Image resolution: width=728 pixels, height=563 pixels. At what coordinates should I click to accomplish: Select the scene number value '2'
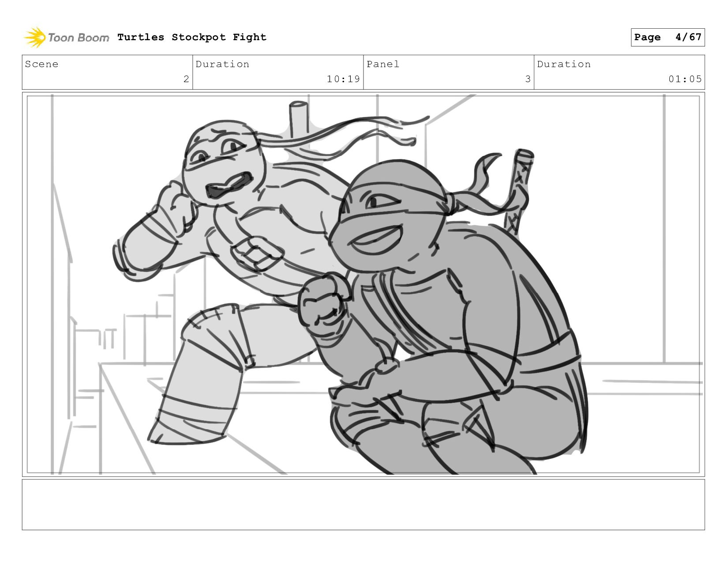tap(186, 79)
